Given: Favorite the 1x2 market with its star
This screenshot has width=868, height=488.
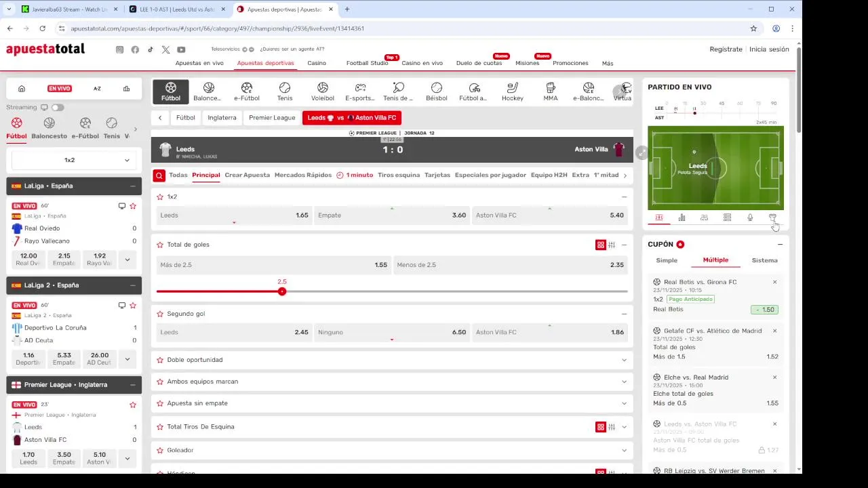Looking at the screenshot, I should pyautogui.click(x=160, y=197).
